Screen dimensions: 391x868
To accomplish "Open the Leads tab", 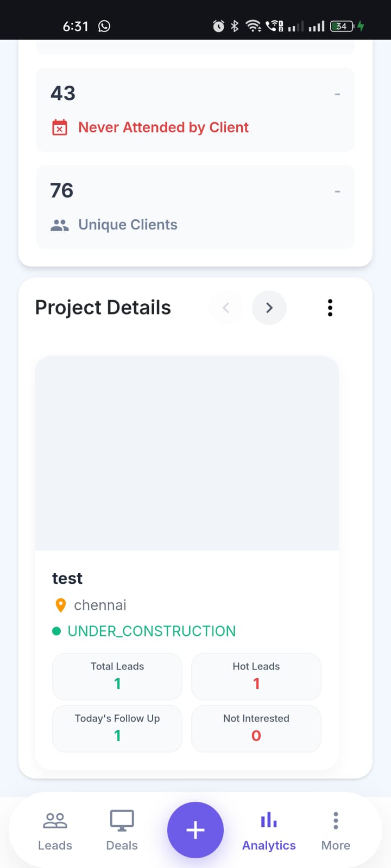I will point(55,831).
